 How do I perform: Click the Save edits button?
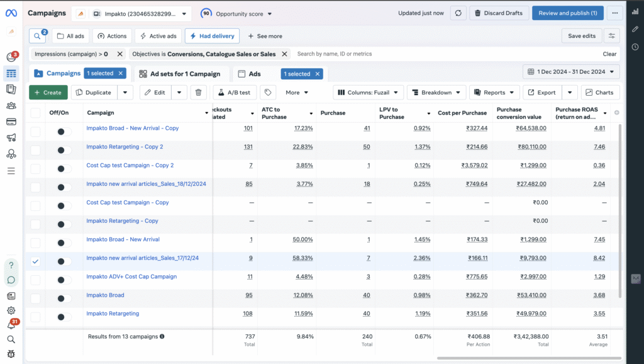point(582,36)
